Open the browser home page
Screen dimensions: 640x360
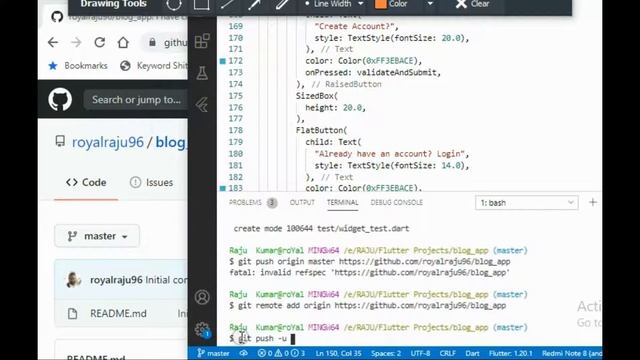pos(123,42)
